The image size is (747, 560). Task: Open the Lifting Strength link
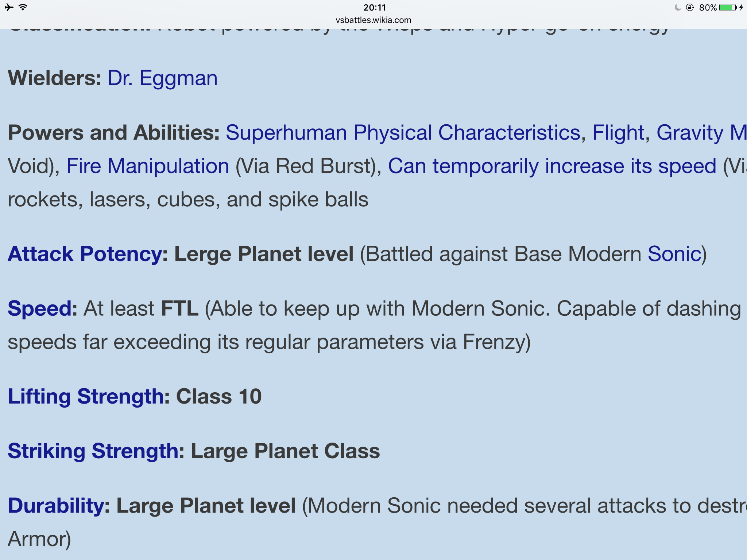[86, 396]
